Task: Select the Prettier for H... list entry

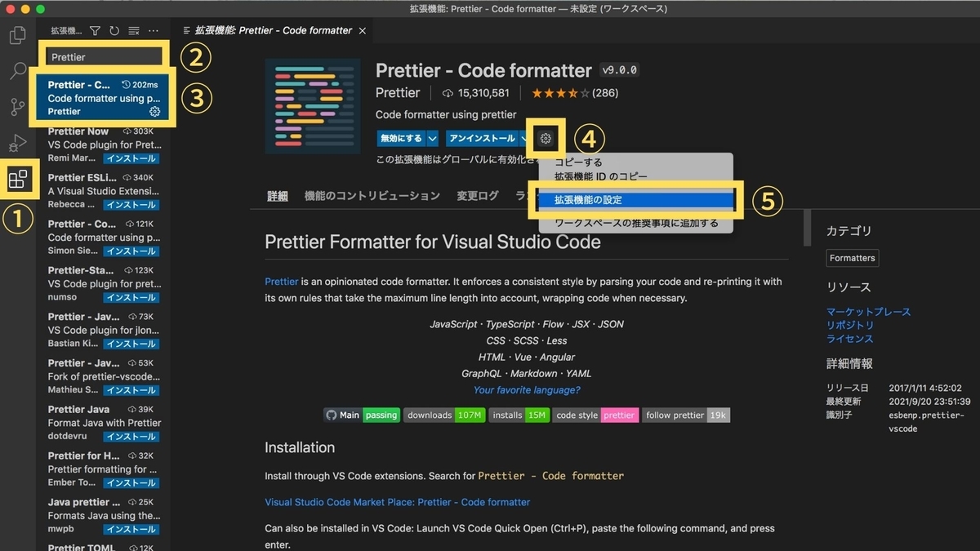Action: [x=103, y=469]
